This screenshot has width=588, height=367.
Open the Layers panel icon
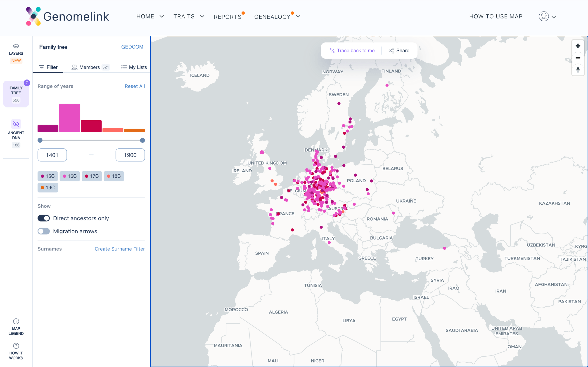(16, 46)
